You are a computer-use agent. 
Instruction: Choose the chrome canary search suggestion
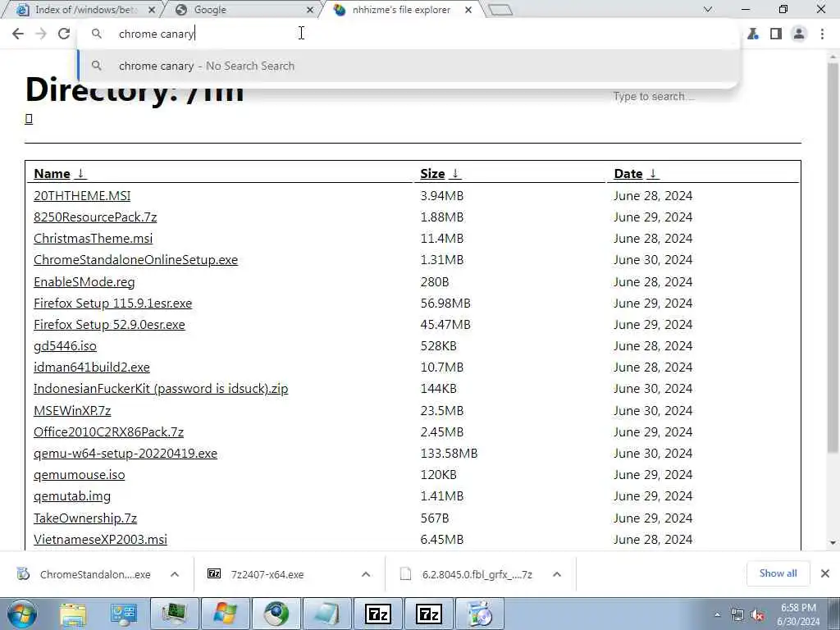pyautogui.click(x=409, y=66)
